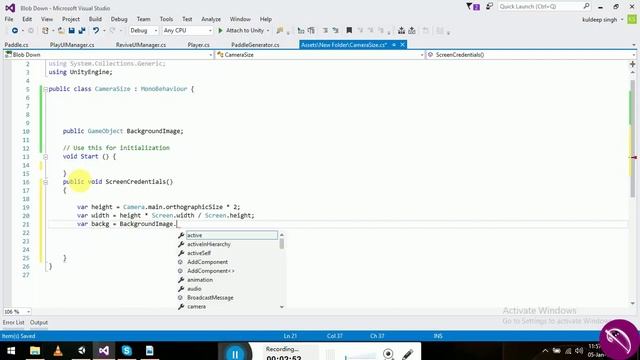Click the recorder webcam icon

(x=388, y=354)
